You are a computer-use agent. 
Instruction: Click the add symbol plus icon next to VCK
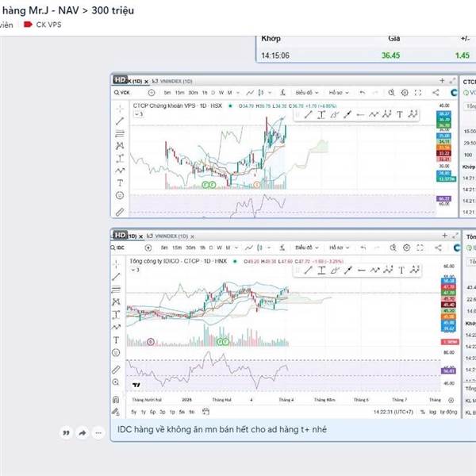pyautogui.click(x=152, y=93)
